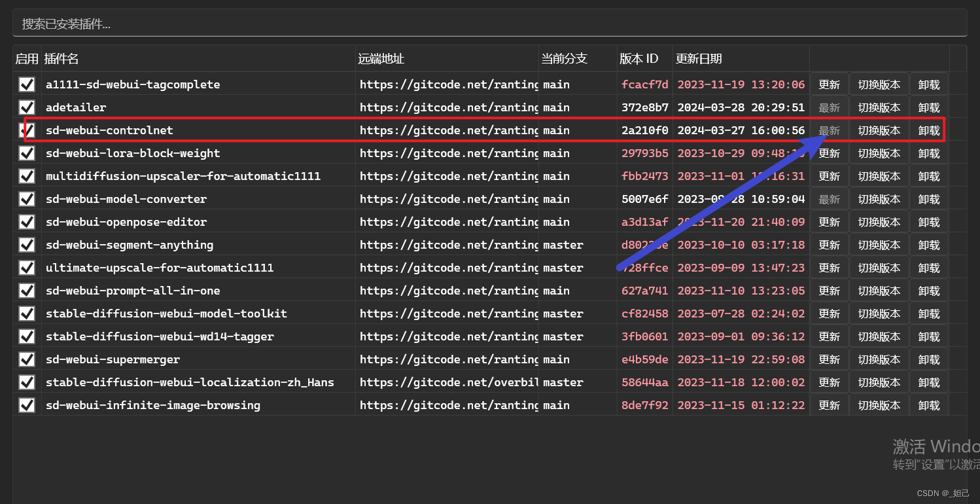Screen dimensions: 980x504
Task: Click 最新 button in sd-webui-model-converter row
Action: 830,199
